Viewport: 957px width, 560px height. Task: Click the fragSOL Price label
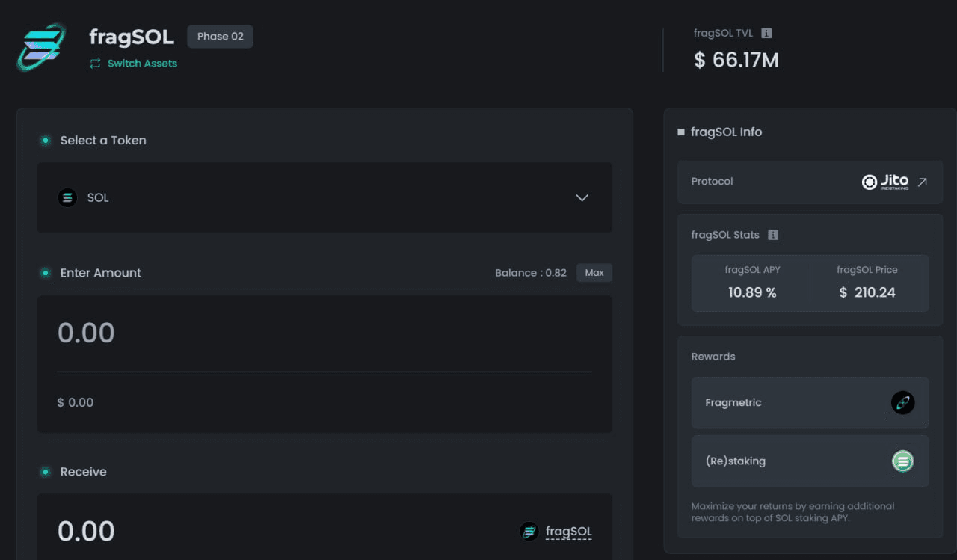867,270
